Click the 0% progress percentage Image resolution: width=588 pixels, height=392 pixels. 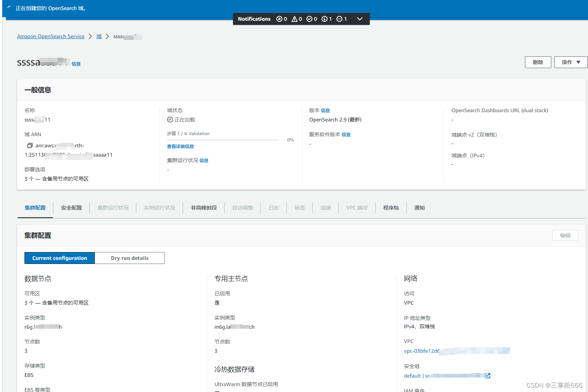click(290, 140)
